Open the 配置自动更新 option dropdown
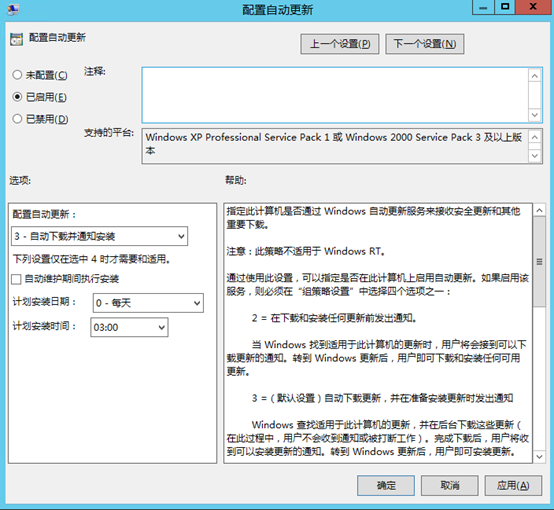 (100, 236)
